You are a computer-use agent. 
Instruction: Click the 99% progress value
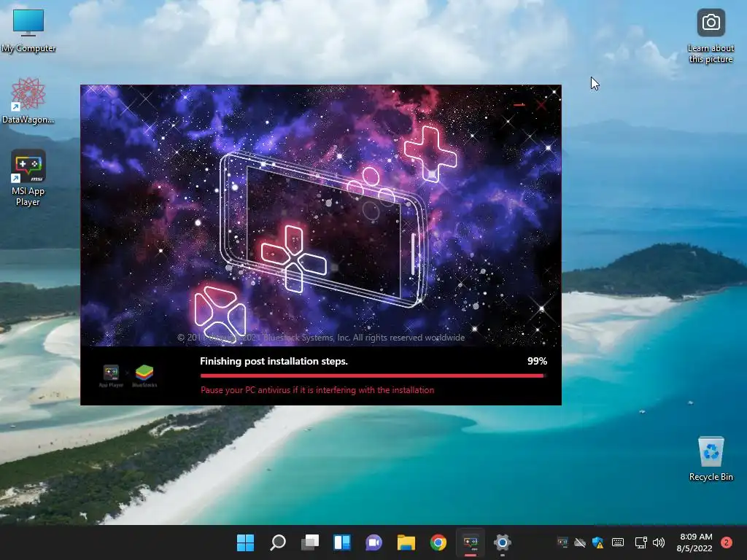coord(537,361)
